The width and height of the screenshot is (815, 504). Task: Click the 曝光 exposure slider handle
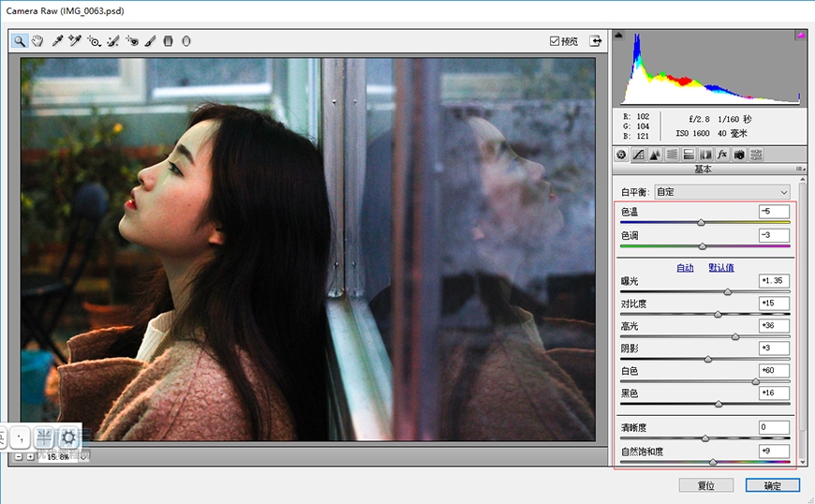[727, 291]
